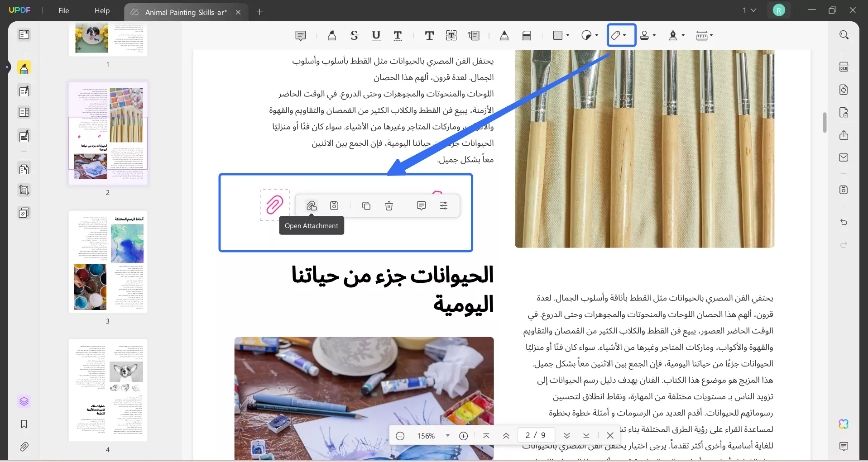Expand the zoom percentage dropdown
Viewport: 868px width, 462px height.
click(448, 435)
